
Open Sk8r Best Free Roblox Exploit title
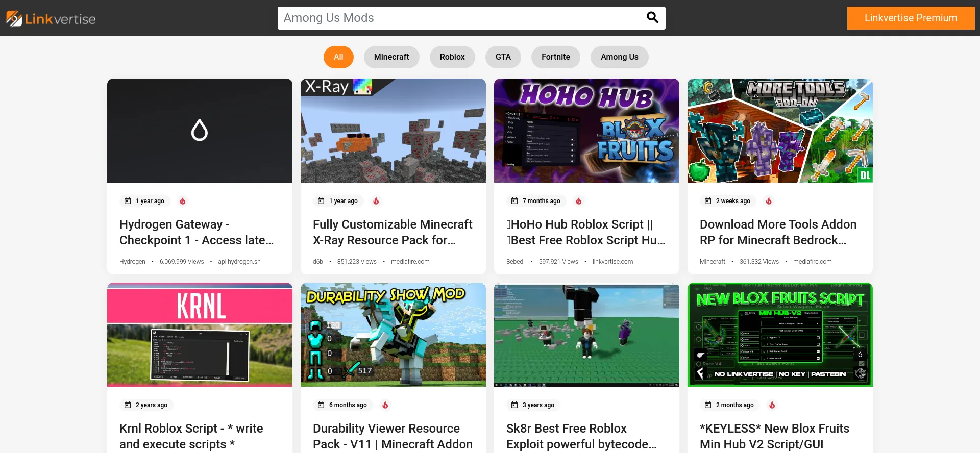coord(581,436)
